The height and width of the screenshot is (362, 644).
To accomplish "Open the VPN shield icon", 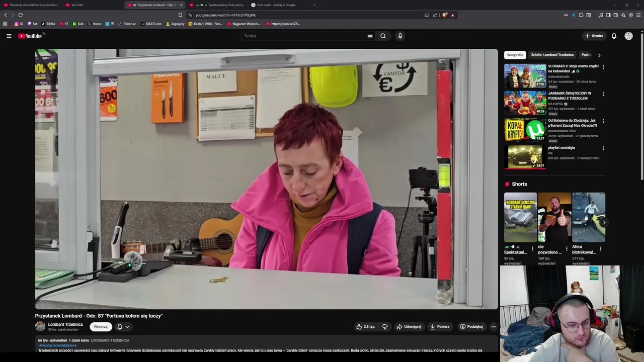I will click(x=631, y=15).
